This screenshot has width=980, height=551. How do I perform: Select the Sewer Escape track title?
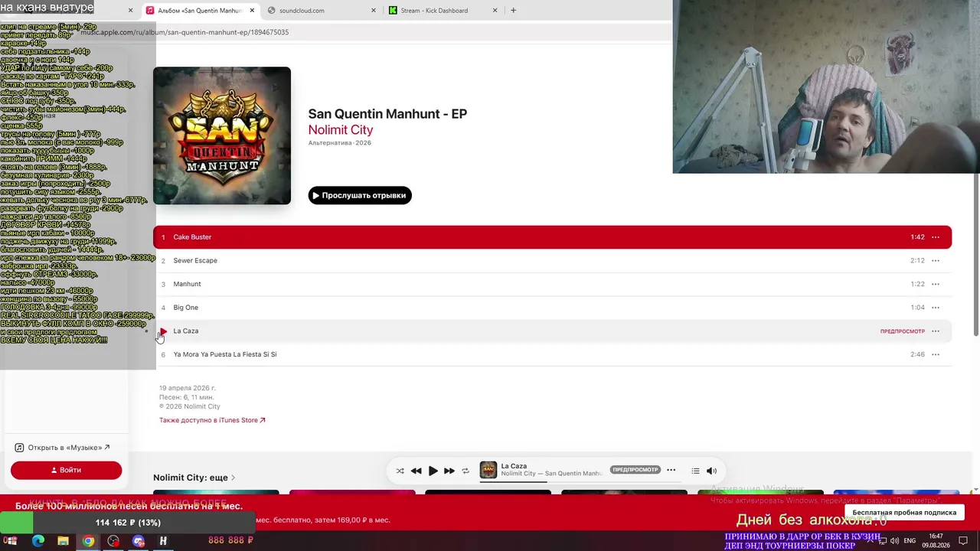195,261
